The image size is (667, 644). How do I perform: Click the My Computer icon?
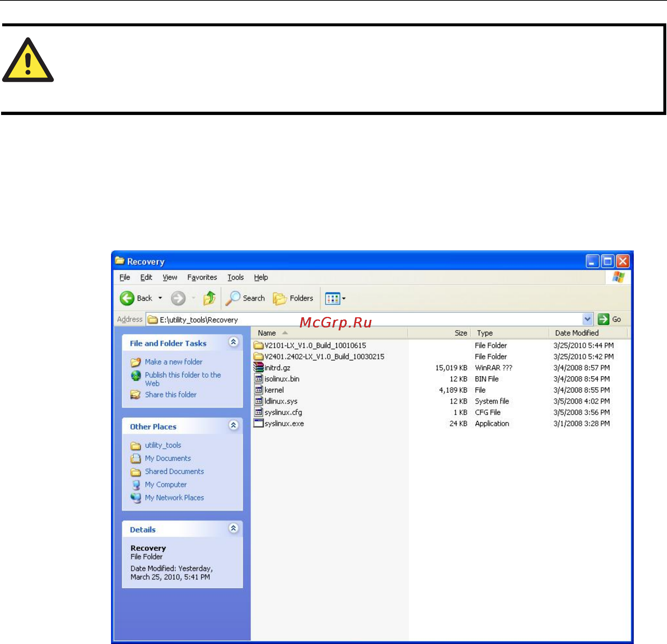click(136, 485)
